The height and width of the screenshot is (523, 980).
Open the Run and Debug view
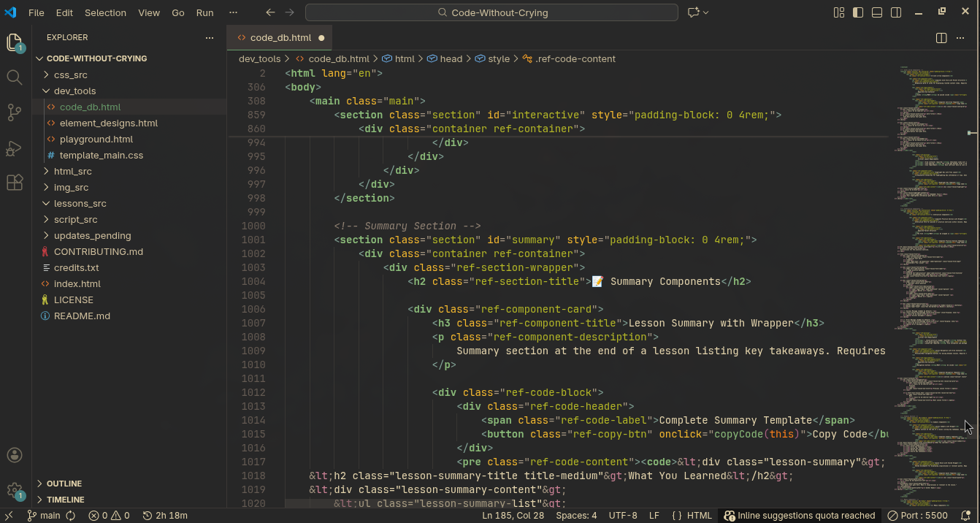[x=15, y=148]
